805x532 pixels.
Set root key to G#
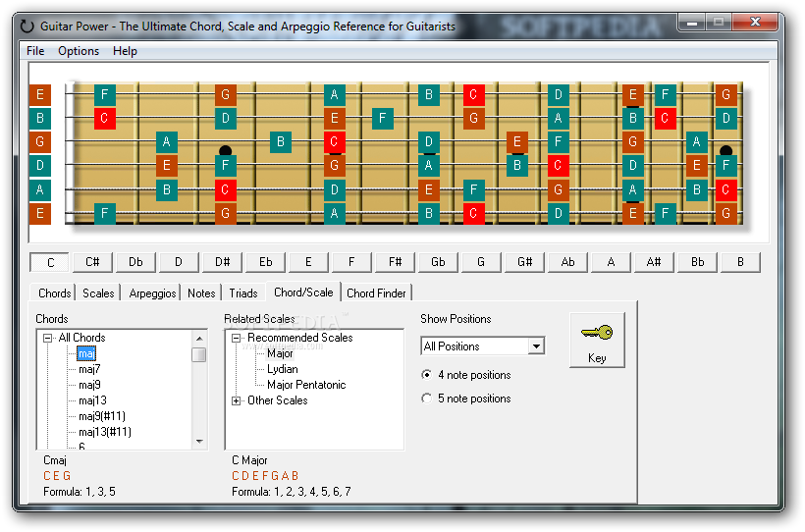click(524, 262)
